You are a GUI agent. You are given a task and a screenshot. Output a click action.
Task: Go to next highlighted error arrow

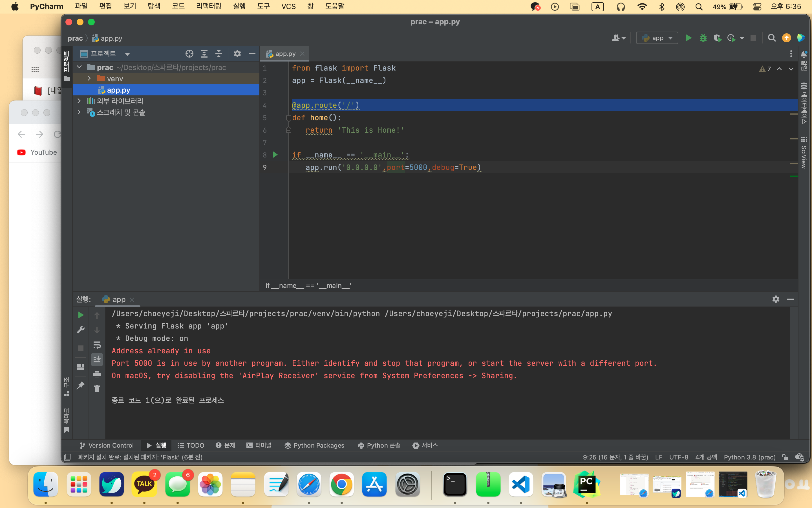[791, 69]
